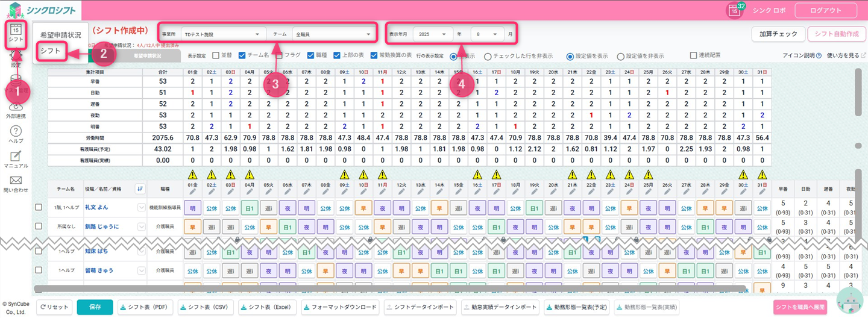This screenshot has width=868, height=318.
Task: Click warning triangle icon above 02土 column
Action: click(212, 175)
